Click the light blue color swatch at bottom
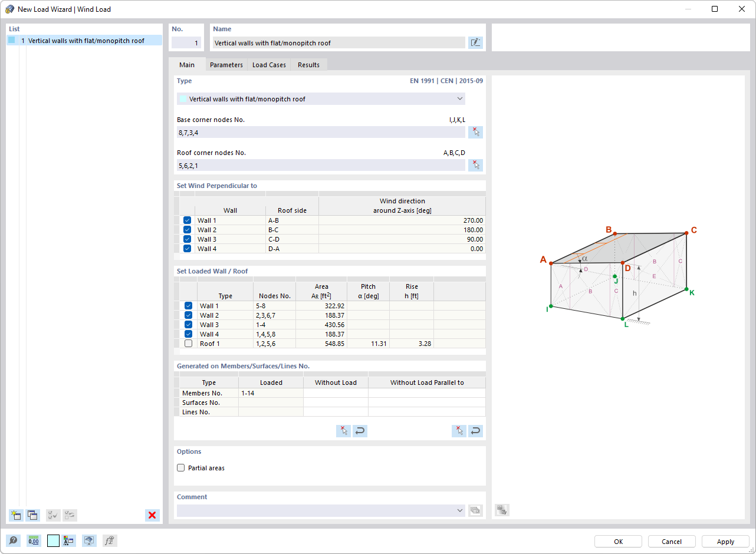 pos(53,540)
